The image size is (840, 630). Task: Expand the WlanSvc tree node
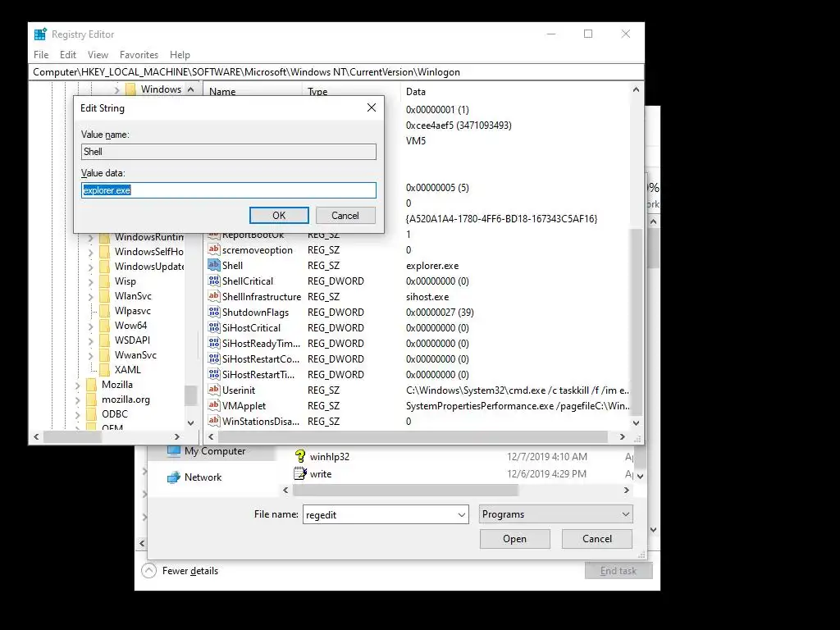click(90, 296)
